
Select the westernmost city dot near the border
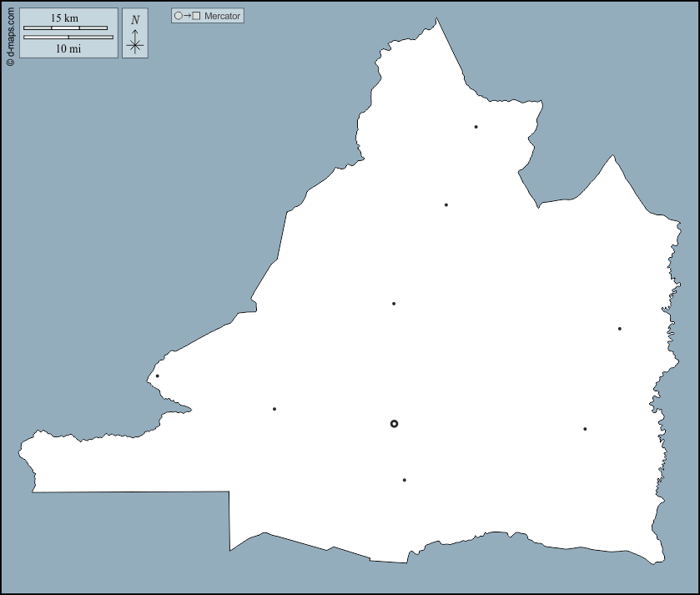pyautogui.click(x=157, y=376)
